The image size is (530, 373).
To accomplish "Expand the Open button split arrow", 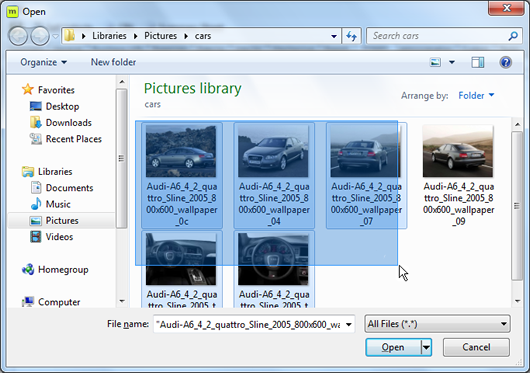I will tap(426, 347).
